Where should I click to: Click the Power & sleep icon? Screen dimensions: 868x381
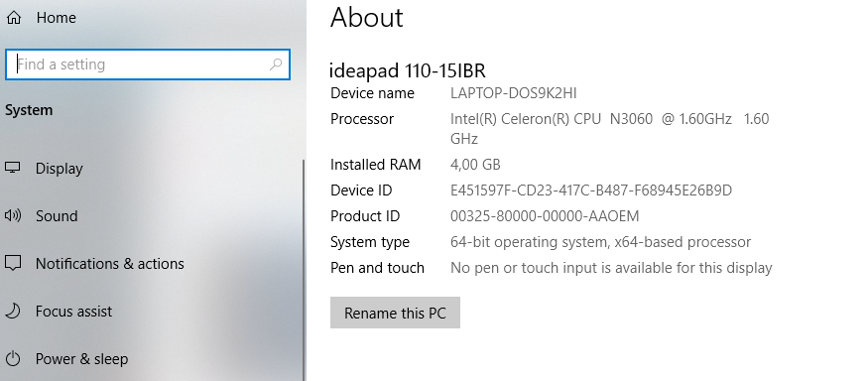13,359
